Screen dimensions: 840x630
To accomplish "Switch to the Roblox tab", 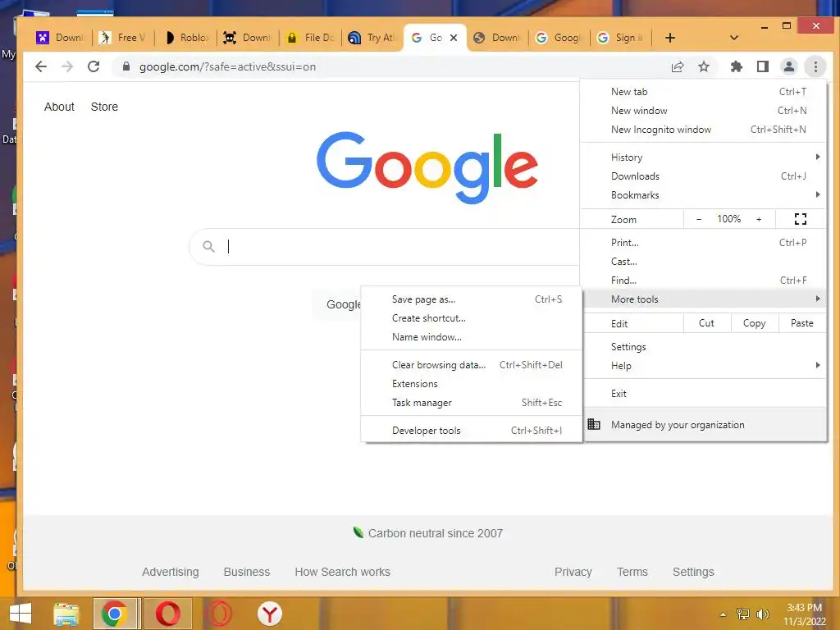I will tap(186, 38).
